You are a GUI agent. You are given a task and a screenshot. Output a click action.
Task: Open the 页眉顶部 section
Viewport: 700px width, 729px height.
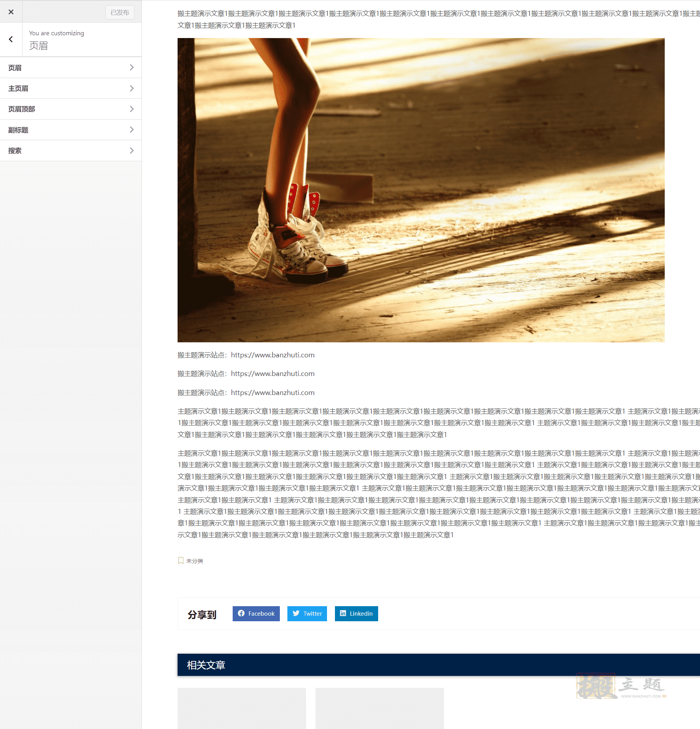71,109
